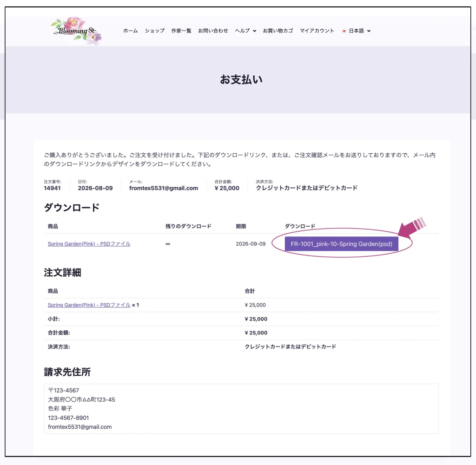
Task: Click the order email fromtex5531@gmail.com
Action: click(163, 188)
